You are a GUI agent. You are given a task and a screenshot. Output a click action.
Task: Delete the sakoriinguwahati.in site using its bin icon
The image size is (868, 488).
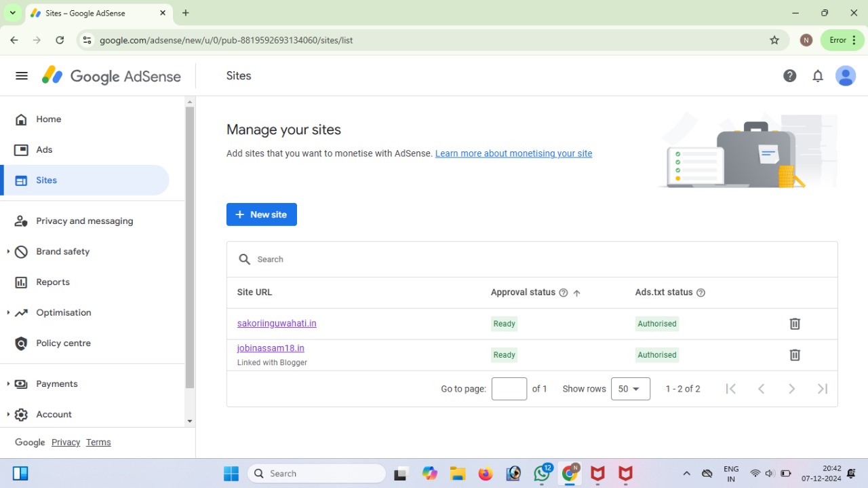(795, 324)
